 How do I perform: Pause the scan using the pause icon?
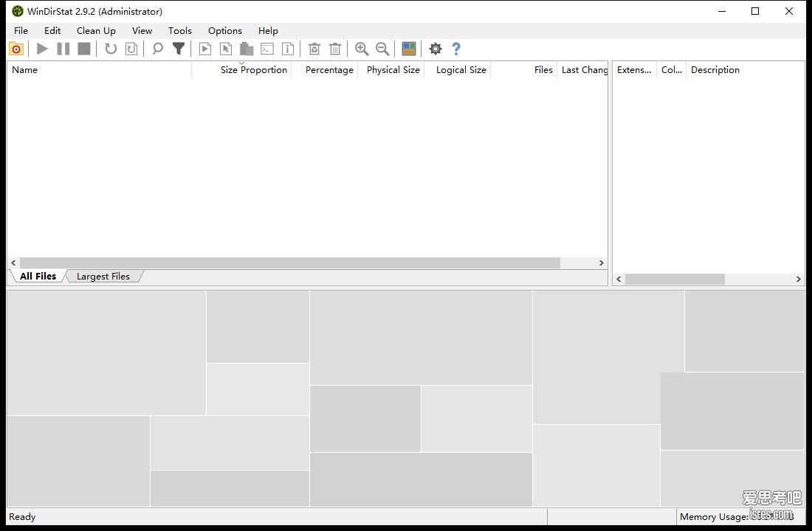(x=63, y=49)
